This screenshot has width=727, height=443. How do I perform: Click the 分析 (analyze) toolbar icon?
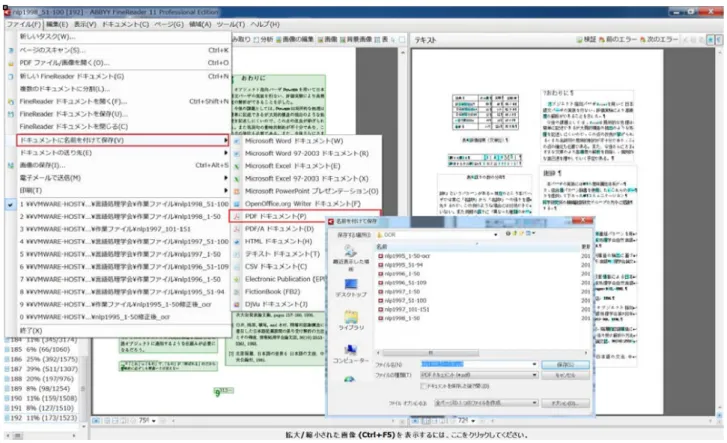[x=256, y=40]
